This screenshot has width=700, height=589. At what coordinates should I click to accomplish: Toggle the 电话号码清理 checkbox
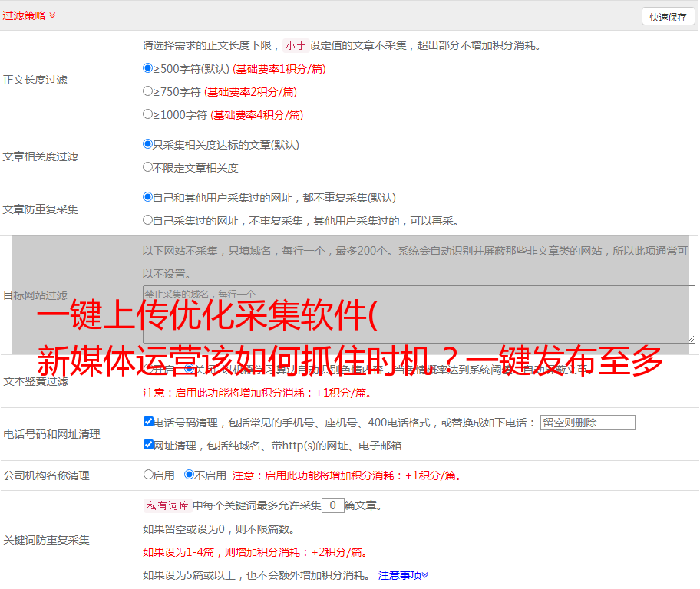pyautogui.click(x=148, y=422)
